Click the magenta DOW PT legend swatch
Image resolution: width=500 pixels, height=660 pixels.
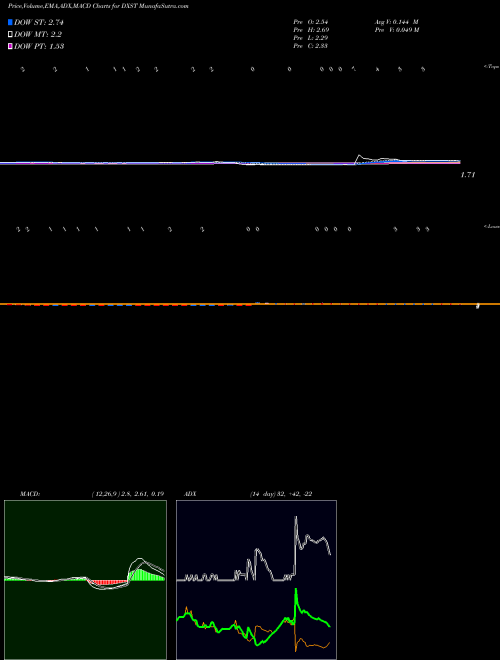10,46
